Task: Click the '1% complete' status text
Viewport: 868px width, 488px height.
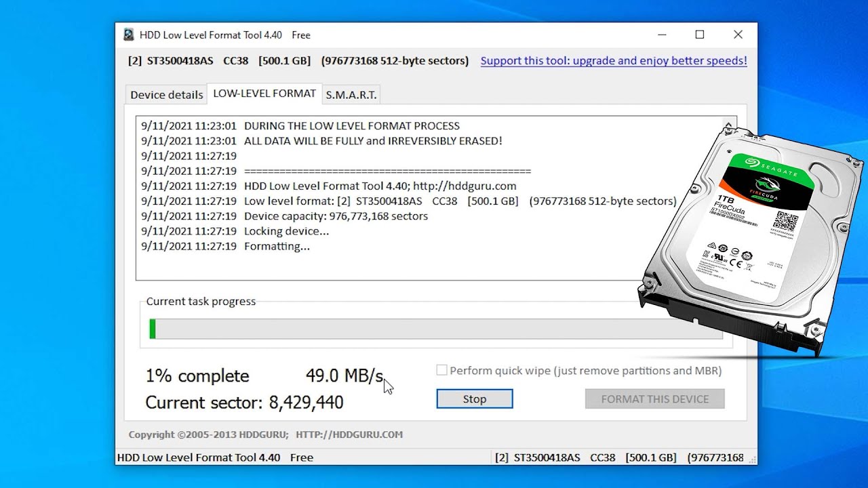Action: click(197, 376)
